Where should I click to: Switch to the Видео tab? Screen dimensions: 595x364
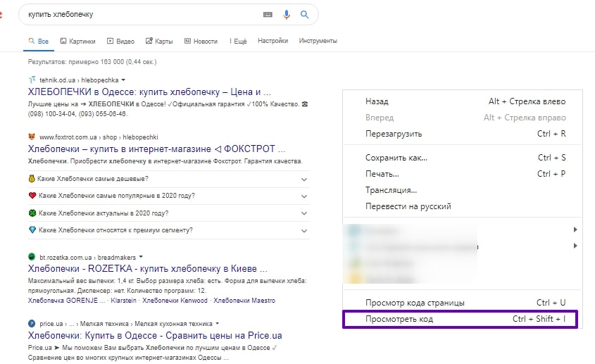(x=120, y=41)
